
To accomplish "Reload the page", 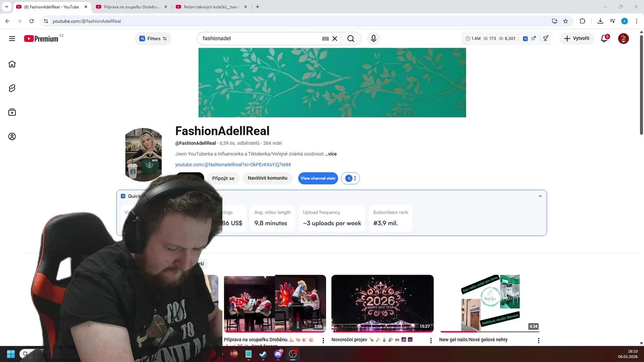I will 32,21.
